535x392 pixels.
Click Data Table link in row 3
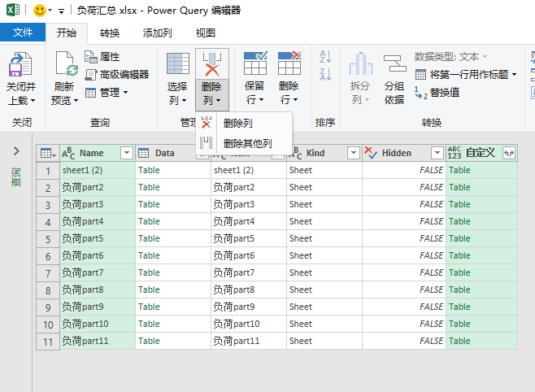[x=149, y=204]
